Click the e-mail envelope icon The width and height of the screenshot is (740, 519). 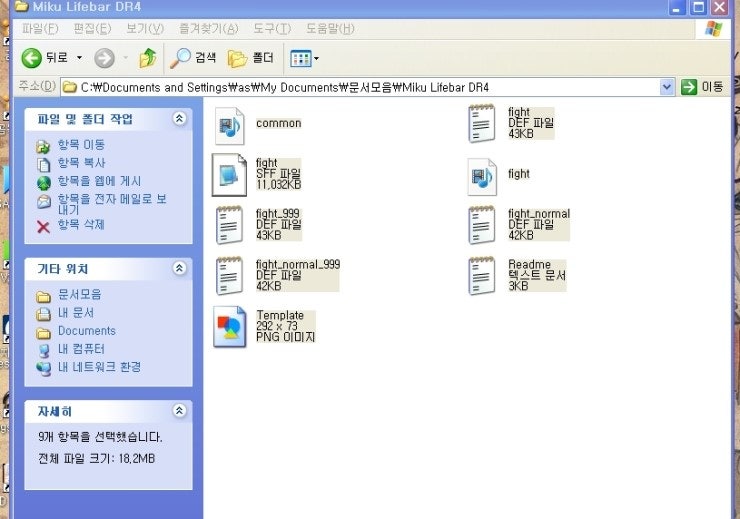tap(43, 201)
